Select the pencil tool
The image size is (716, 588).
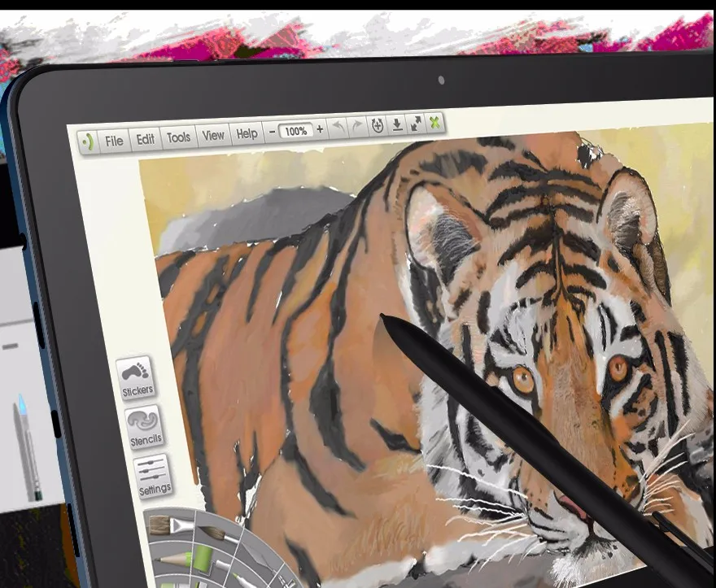[172, 560]
